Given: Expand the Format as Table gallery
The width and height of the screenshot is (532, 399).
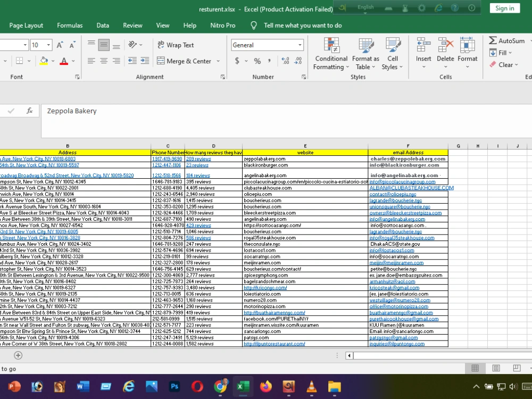Looking at the screenshot, I should tap(365, 53).
